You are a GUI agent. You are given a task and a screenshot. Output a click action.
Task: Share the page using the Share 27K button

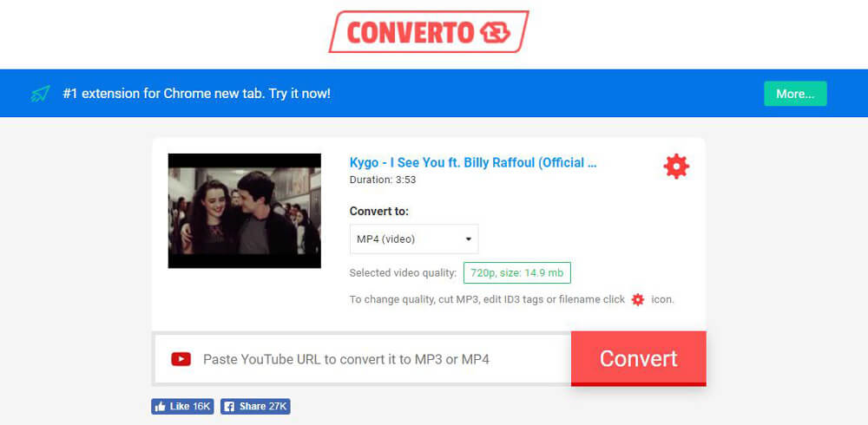tap(255, 407)
